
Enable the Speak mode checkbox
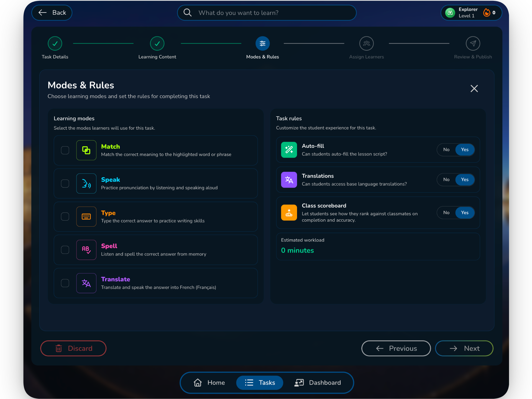pyautogui.click(x=65, y=183)
